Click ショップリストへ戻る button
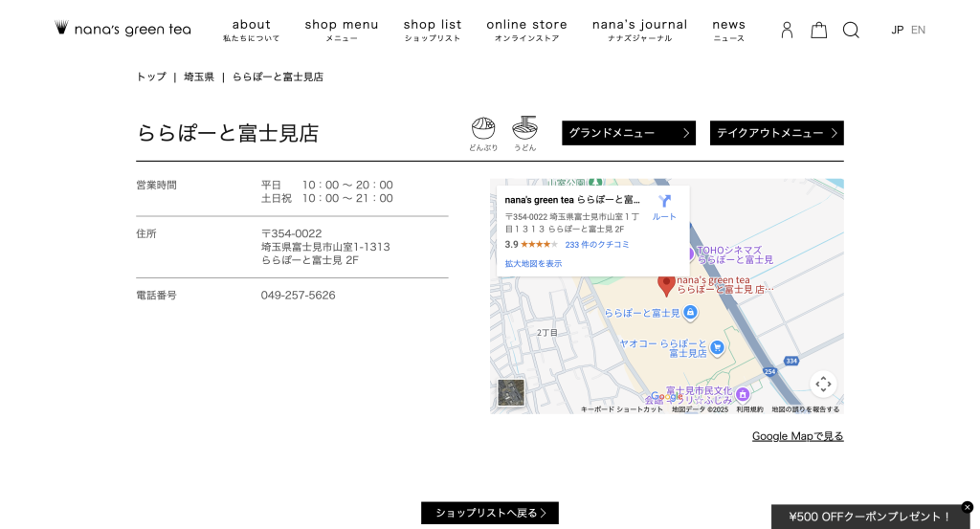Screen dimensions: 980x529 pyautogui.click(x=490, y=513)
